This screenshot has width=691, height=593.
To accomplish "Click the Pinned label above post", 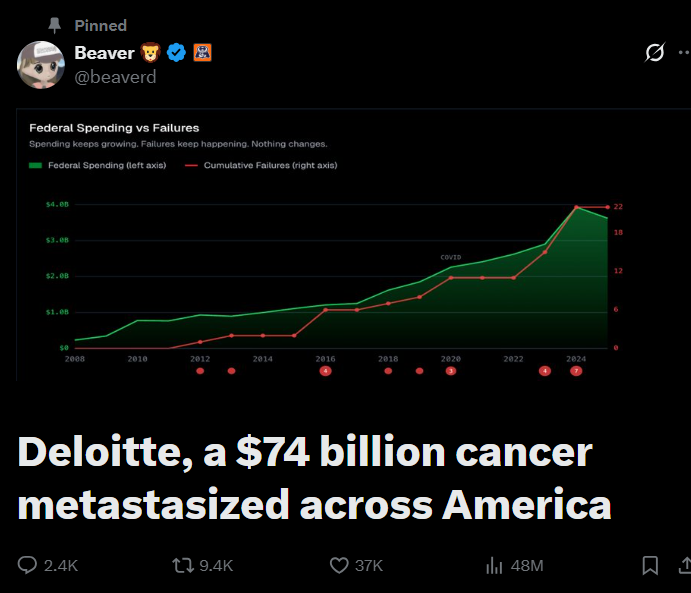I will (100, 25).
